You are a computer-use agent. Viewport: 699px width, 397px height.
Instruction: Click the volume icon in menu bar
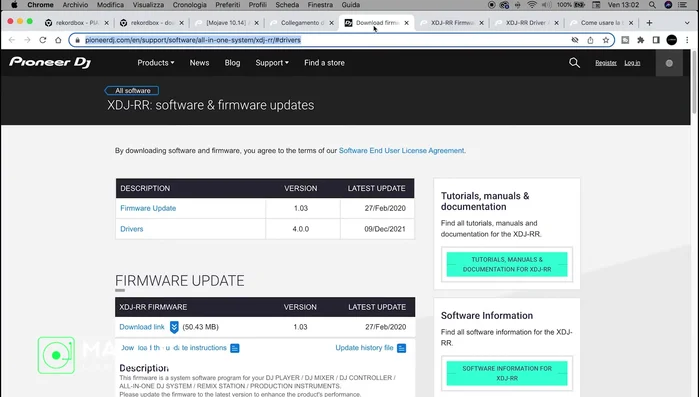(x=546, y=5)
